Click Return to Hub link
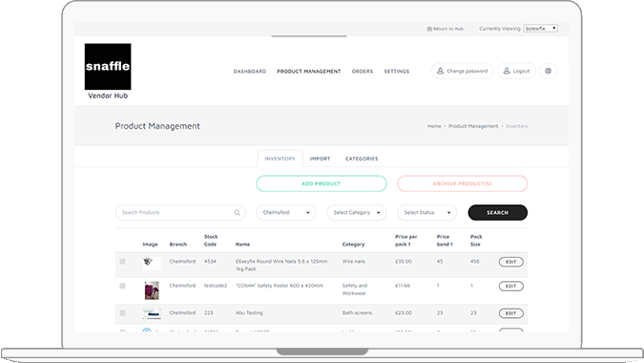 pyautogui.click(x=446, y=29)
